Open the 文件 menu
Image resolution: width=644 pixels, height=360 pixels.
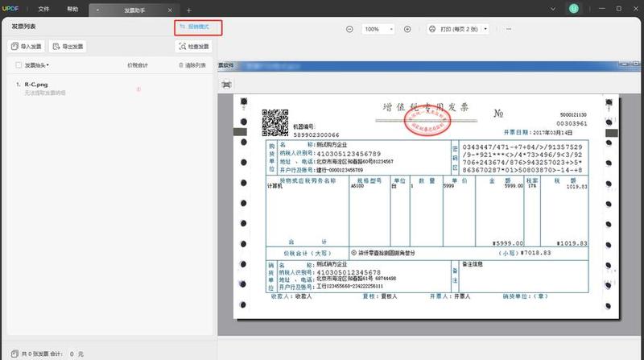43,9
